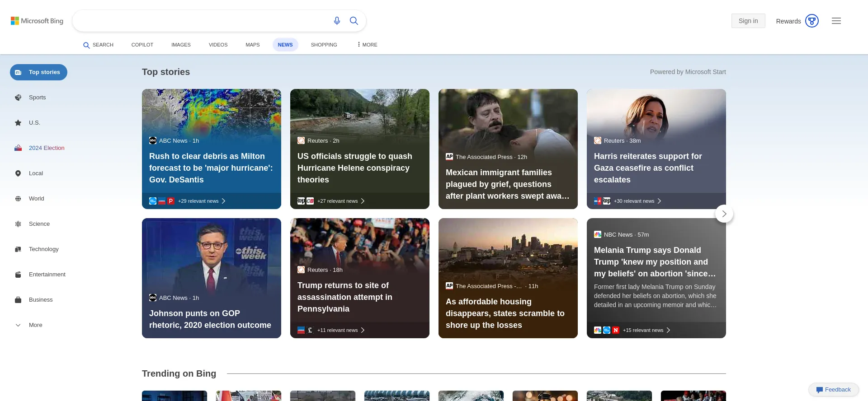Open 'Mexican immigrant families plagued by grief' headline
Image resolution: width=868 pixels, height=401 pixels.
[507, 184]
